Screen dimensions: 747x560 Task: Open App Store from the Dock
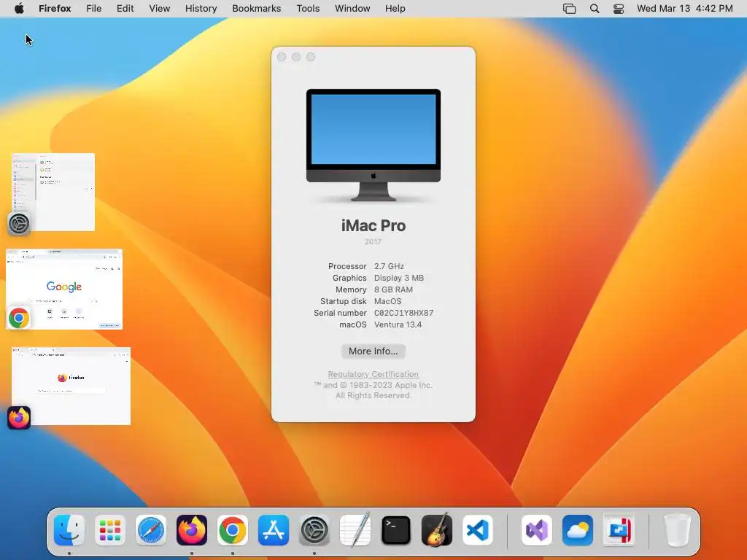[x=274, y=530]
